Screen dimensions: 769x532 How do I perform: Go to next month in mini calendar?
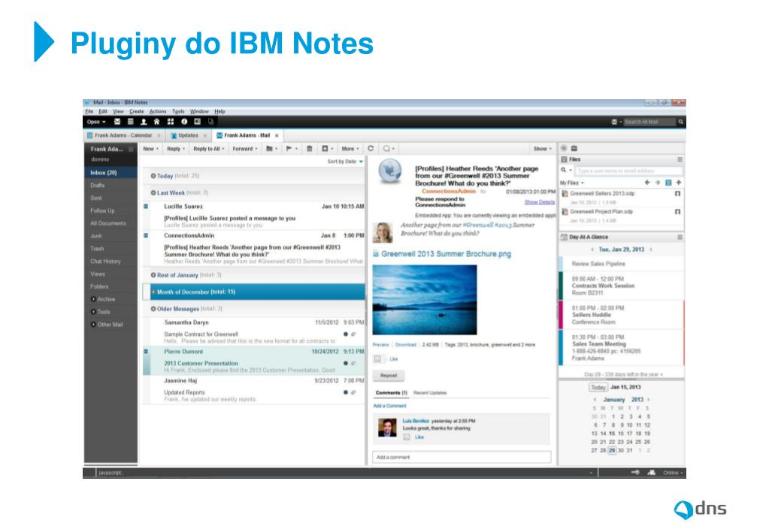[649, 400]
